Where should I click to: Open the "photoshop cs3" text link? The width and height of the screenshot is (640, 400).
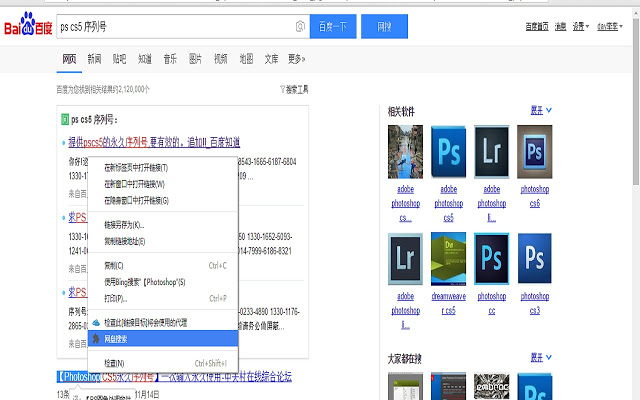pos(535,303)
